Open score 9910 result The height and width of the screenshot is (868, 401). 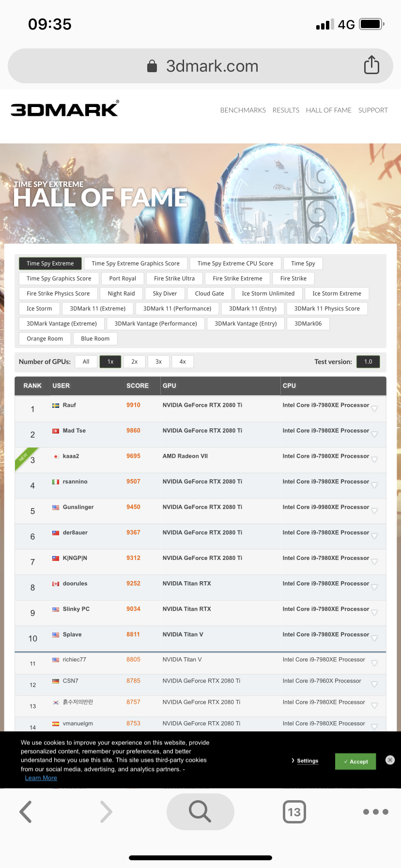pos(133,405)
